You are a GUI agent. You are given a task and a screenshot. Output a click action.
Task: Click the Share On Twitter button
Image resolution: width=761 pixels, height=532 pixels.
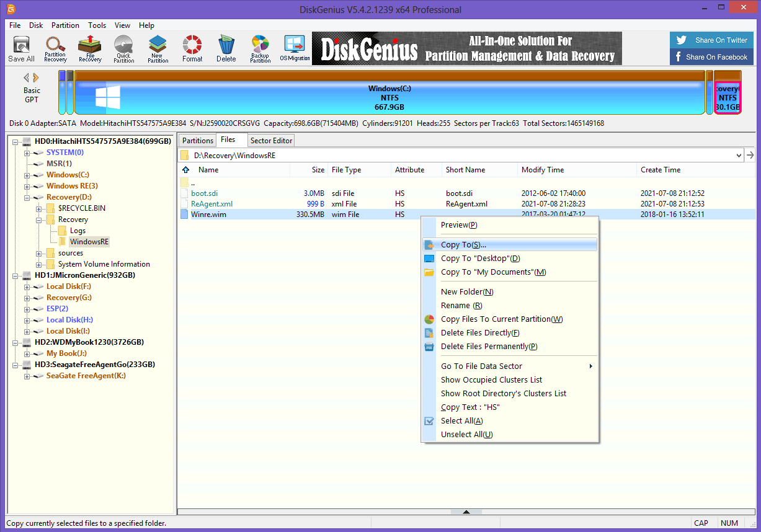click(712, 40)
